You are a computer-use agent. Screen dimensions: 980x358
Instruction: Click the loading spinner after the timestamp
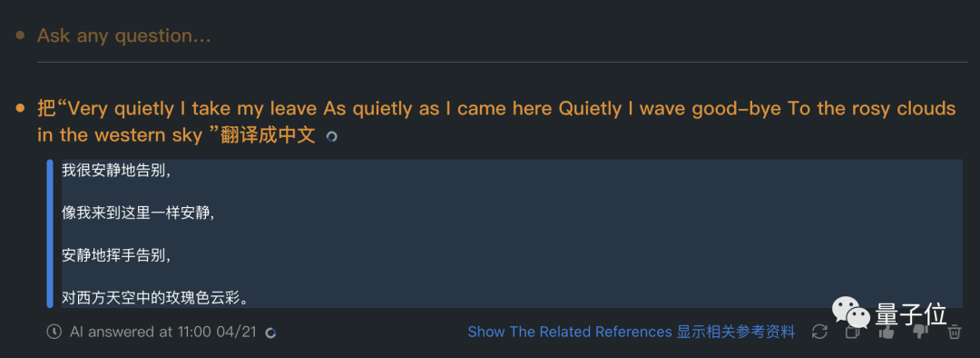270,333
